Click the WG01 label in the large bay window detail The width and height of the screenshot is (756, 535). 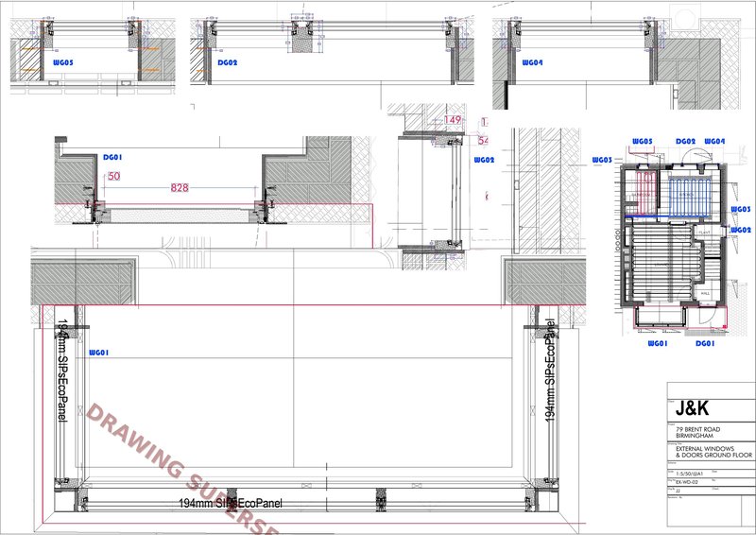99,354
